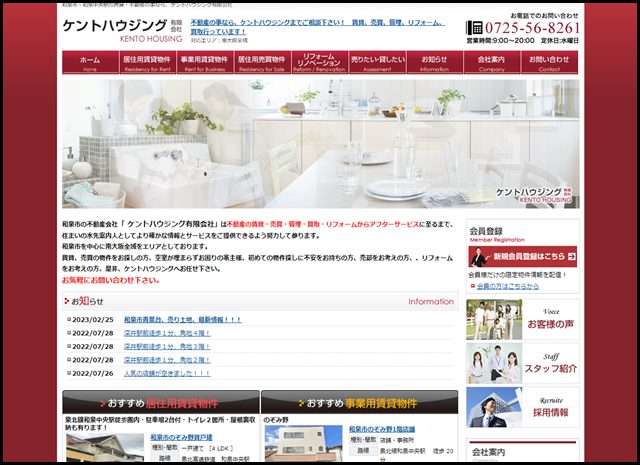Click the bullet icon before 会員の方はこちらから
Image resolution: width=640 pixels, height=465 pixels.
(473, 286)
